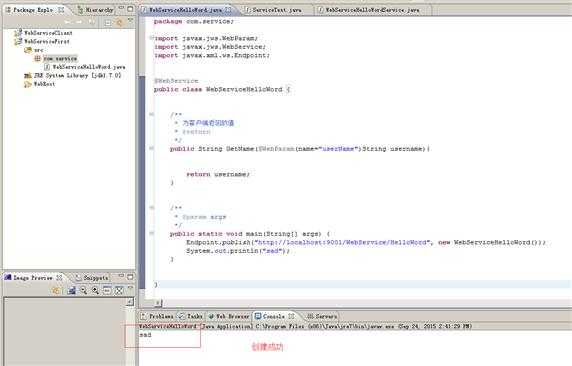Collapse all in Package Explorer toolbar
The height and width of the screenshot is (366, 572).
pos(108,23)
